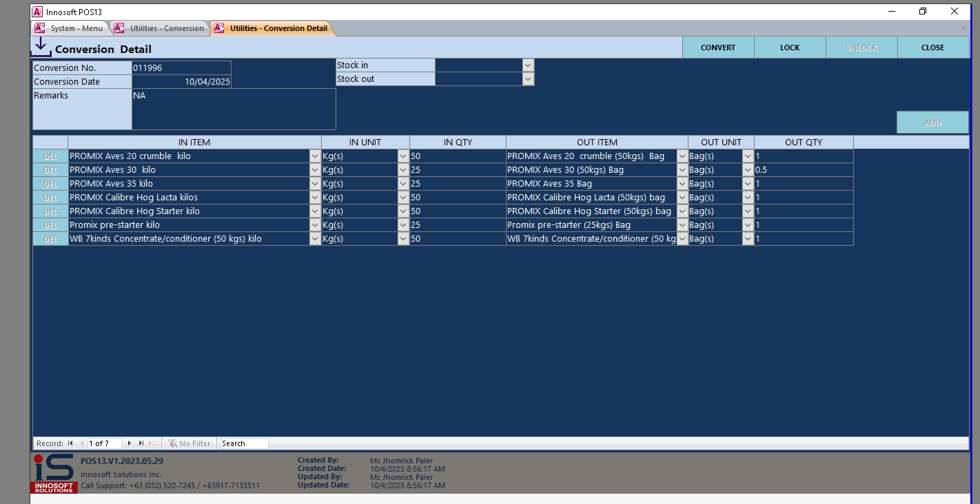
Task: Expand OUT UNIT dropdown for PROMIX Calibre Hog Lacta
Action: click(748, 198)
